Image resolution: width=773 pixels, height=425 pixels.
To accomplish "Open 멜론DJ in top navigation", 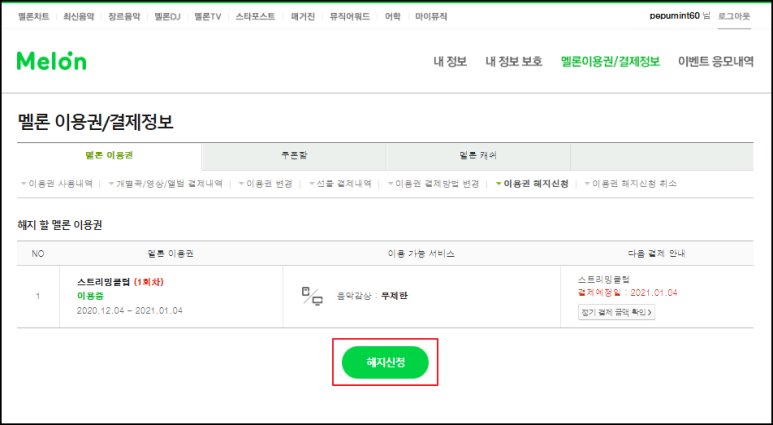I will coord(167,16).
